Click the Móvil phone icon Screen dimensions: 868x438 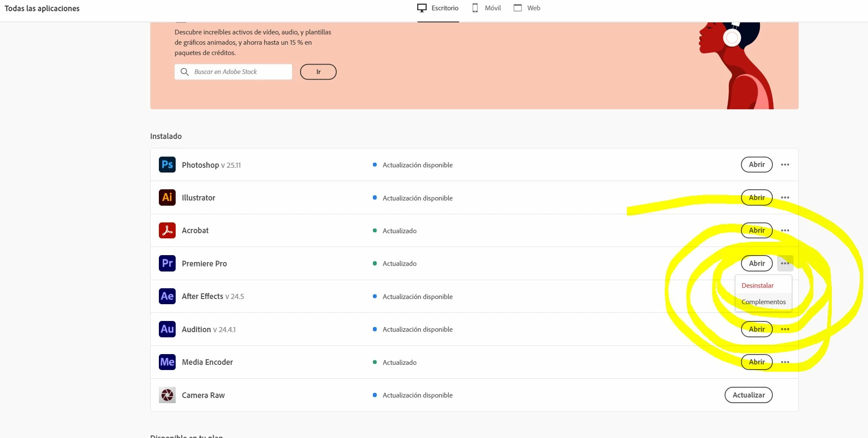tap(475, 8)
